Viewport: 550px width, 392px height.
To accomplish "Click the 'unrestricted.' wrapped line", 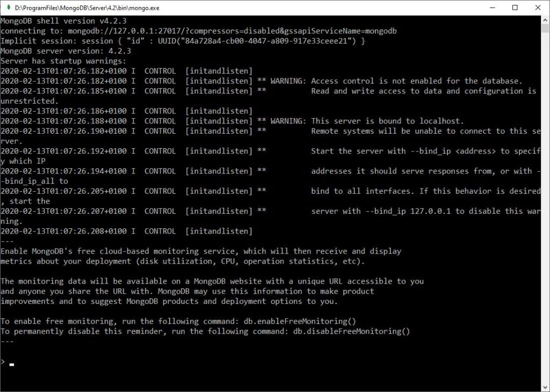I will click(30, 101).
